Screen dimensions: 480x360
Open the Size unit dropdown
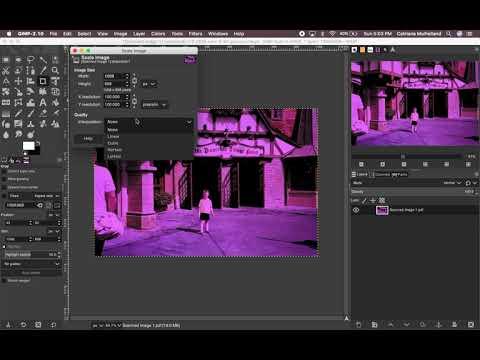click(x=53, y=231)
